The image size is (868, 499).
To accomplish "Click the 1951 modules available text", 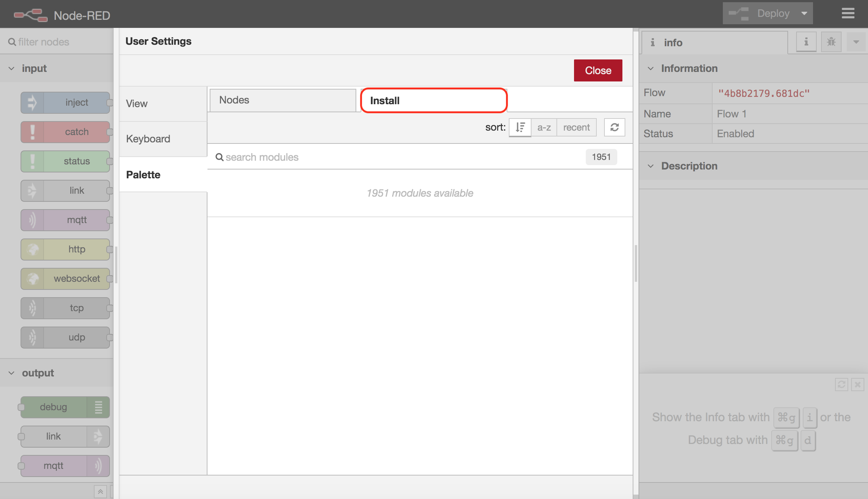I will tap(420, 193).
